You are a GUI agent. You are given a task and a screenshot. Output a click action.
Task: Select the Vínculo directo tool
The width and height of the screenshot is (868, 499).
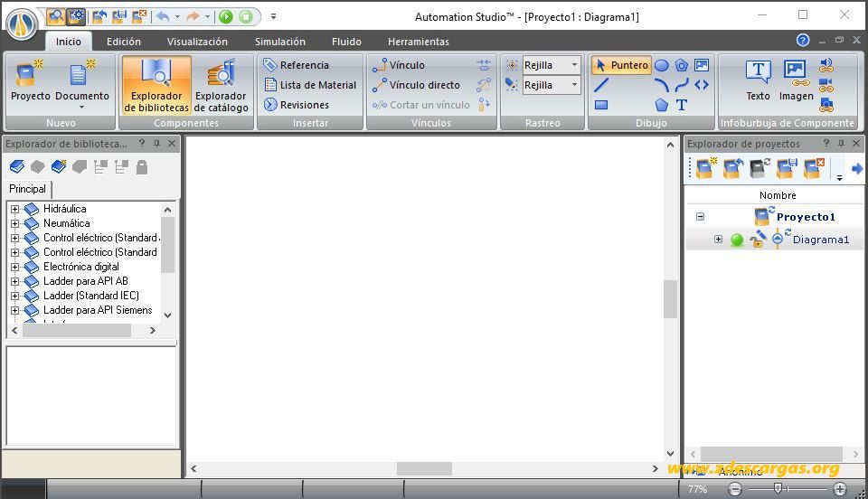[x=416, y=85]
